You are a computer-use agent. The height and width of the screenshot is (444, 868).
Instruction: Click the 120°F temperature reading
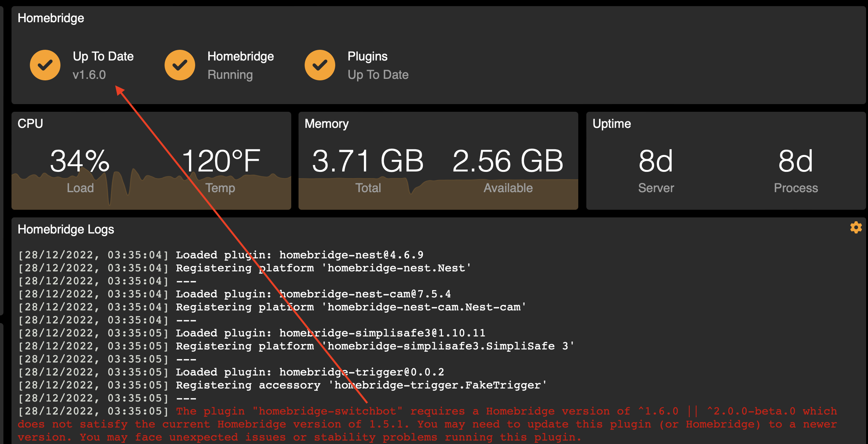click(220, 161)
